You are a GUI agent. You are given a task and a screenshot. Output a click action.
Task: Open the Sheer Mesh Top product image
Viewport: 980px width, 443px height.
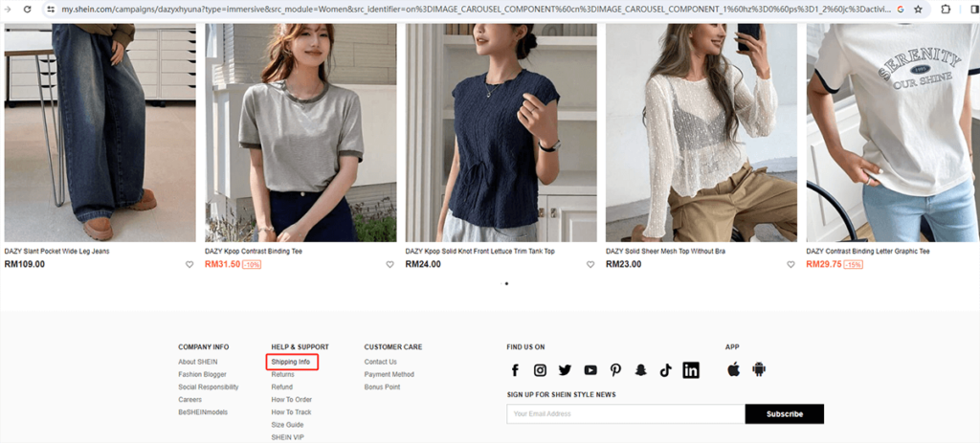[x=701, y=132]
